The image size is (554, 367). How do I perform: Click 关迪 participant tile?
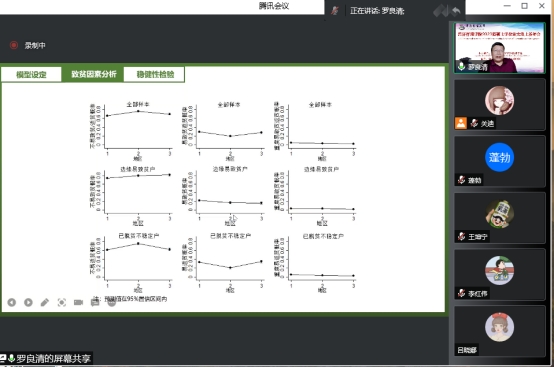(x=499, y=105)
